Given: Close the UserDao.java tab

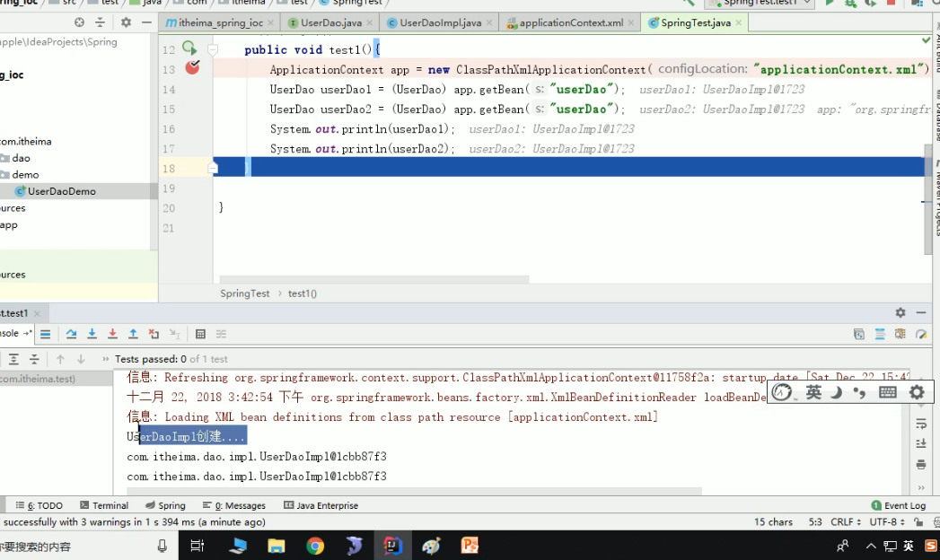Looking at the screenshot, I should [369, 22].
